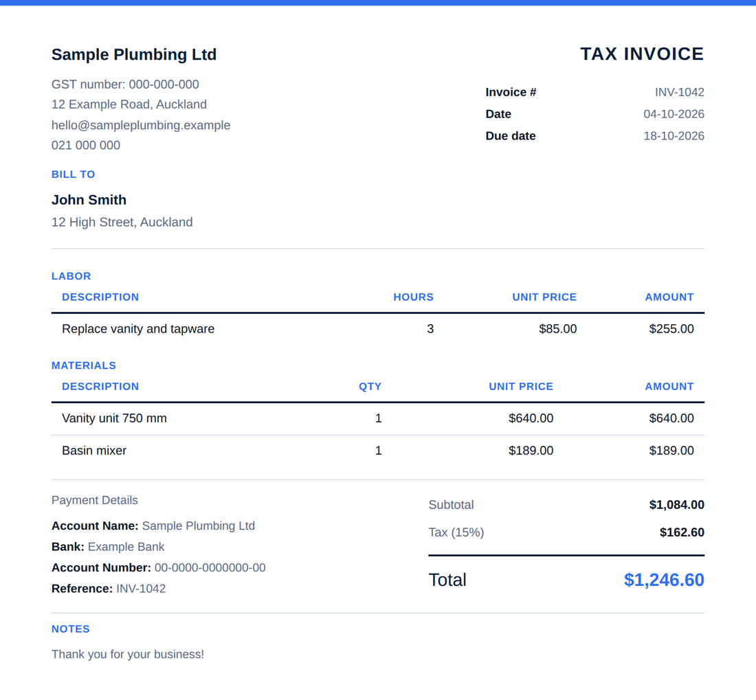Select the 12 Example Road, Auckland address
The height and width of the screenshot is (700, 756).
click(129, 104)
